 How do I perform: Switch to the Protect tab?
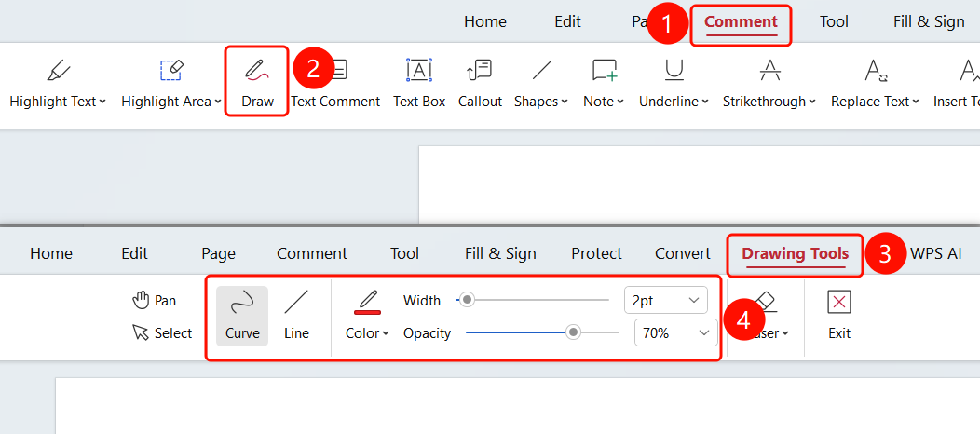596,253
